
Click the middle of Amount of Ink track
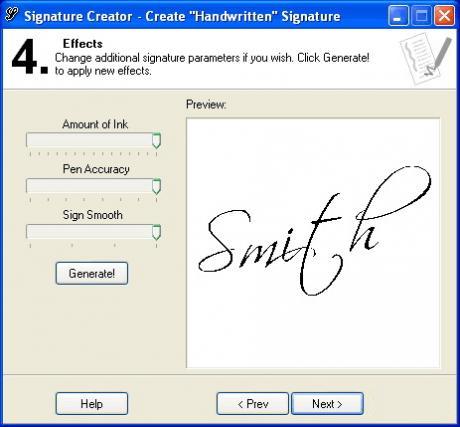tap(93, 140)
